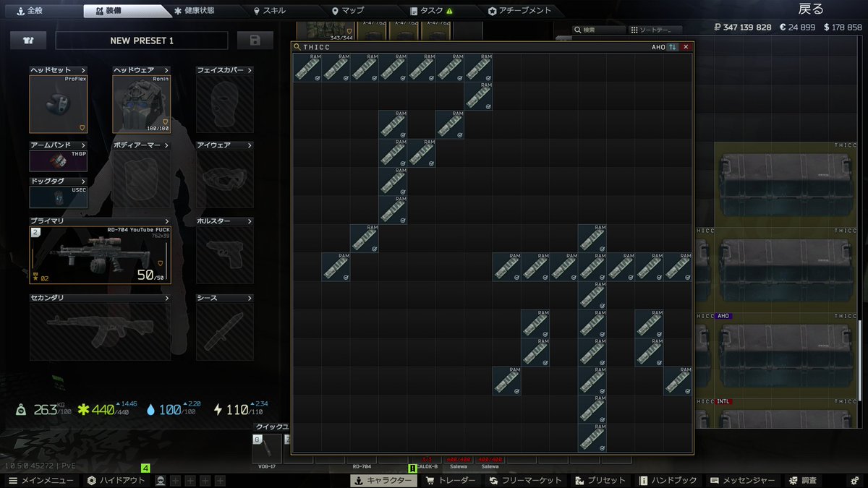
Task: Click the energy 110 indicator
Action: (x=241, y=410)
